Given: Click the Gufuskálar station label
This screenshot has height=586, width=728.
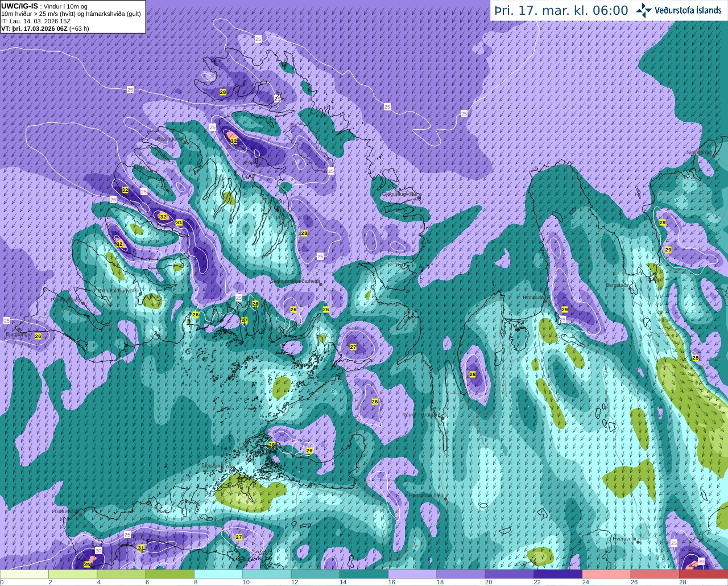Looking at the screenshot, I should pyautogui.click(x=65, y=511).
